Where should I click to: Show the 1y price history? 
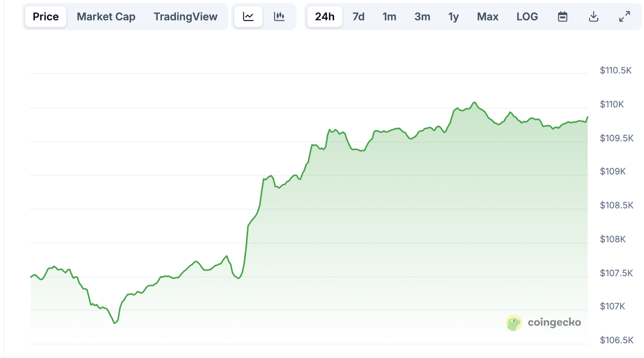(x=453, y=17)
